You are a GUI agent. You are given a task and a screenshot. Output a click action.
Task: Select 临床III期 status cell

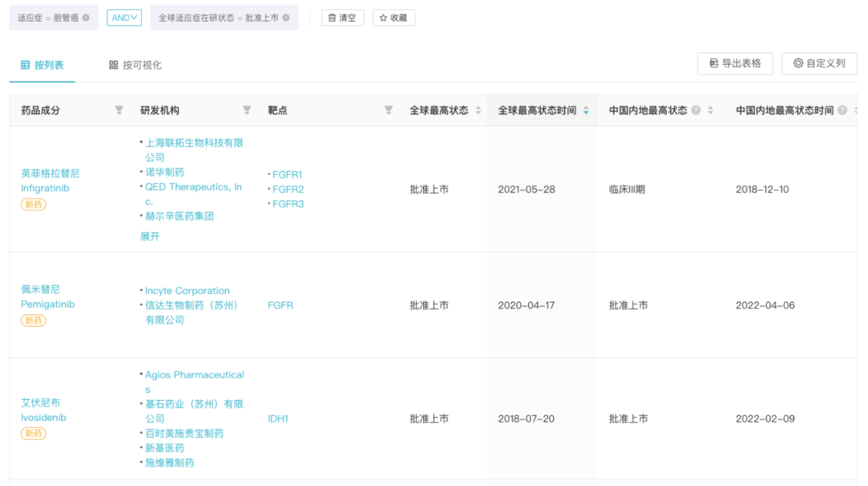tap(627, 190)
